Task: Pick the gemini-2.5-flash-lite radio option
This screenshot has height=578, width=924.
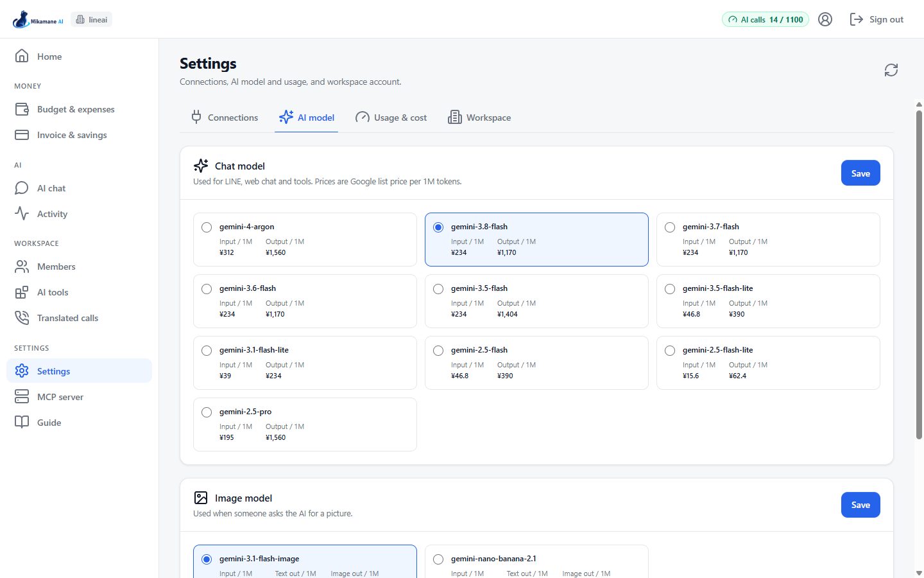Action: pyautogui.click(x=670, y=351)
